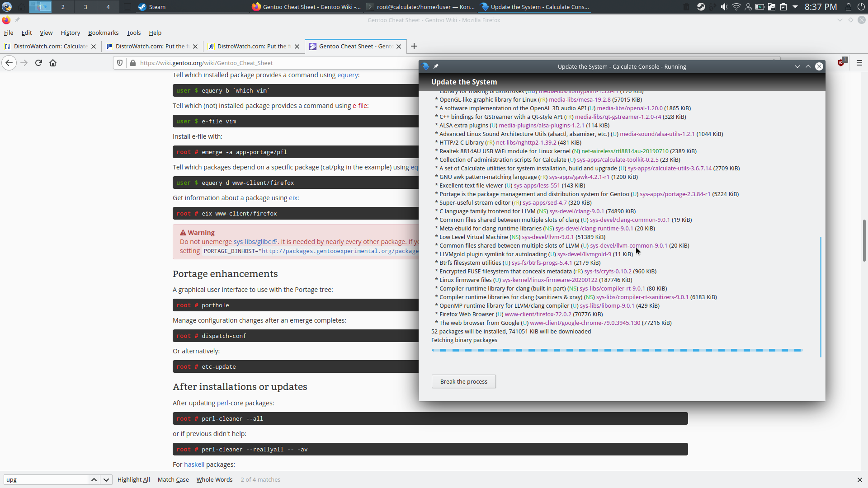Toggle Match Case in find bar
This screenshot has height=488, width=868.
click(173, 479)
